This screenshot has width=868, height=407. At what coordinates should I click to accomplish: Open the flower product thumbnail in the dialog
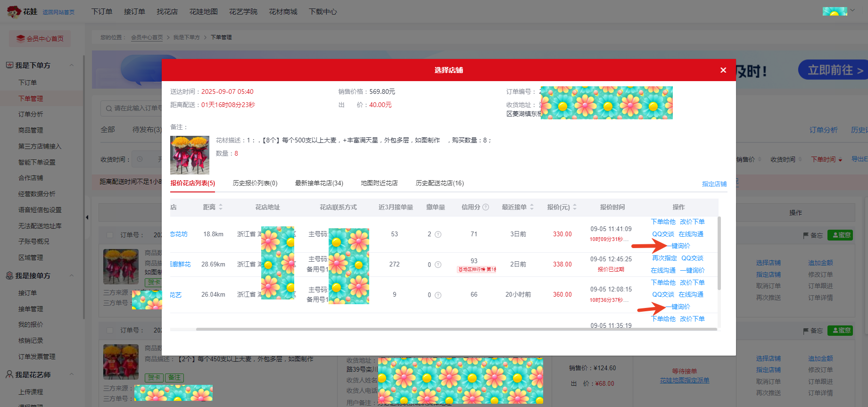pyautogui.click(x=190, y=155)
